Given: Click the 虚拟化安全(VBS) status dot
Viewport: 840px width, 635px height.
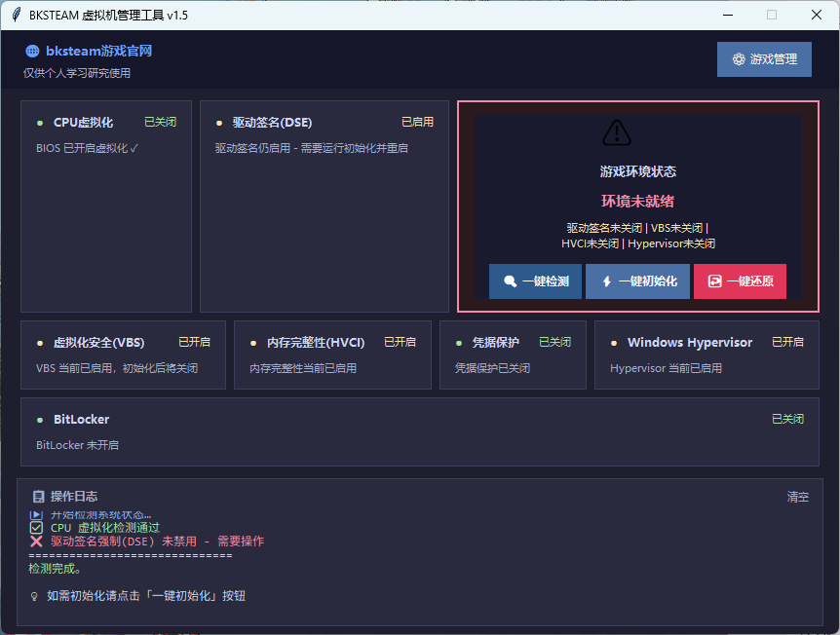Looking at the screenshot, I should point(40,343).
